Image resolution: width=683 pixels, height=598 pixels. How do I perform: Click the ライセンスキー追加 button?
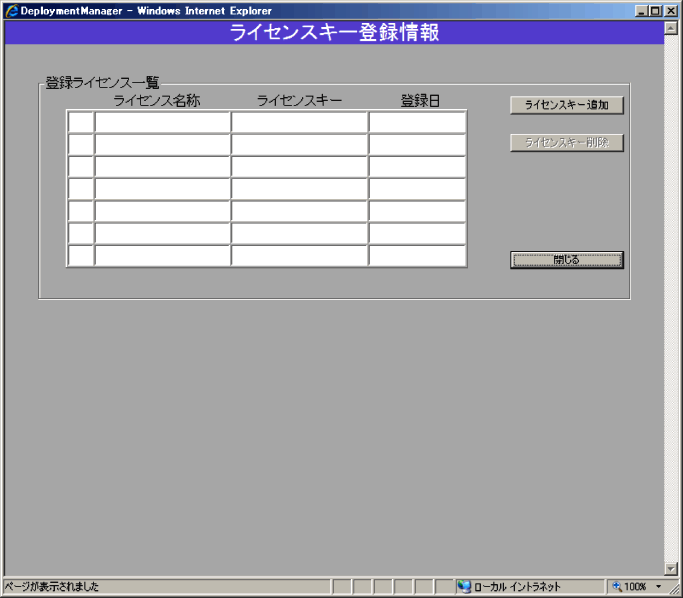[567, 105]
